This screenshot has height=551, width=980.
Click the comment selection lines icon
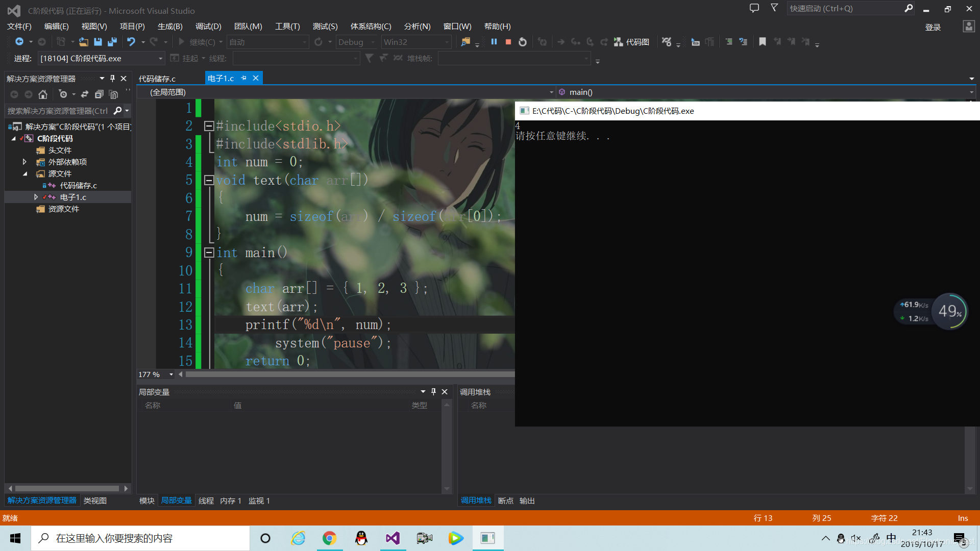(729, 42)
